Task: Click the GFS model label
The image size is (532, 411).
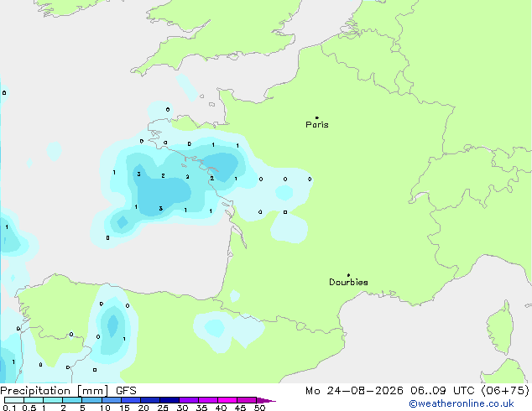Action: tap(126, 391)
